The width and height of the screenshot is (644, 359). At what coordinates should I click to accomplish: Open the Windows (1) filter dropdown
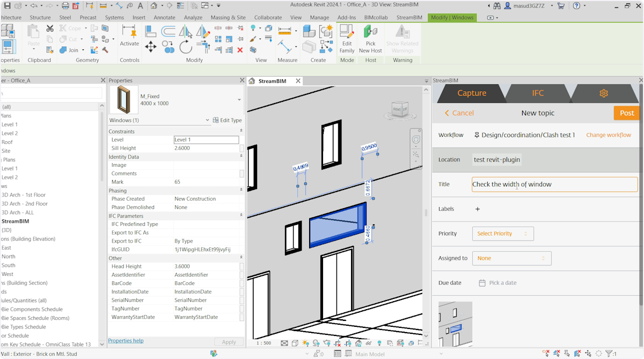pos(208,120)
